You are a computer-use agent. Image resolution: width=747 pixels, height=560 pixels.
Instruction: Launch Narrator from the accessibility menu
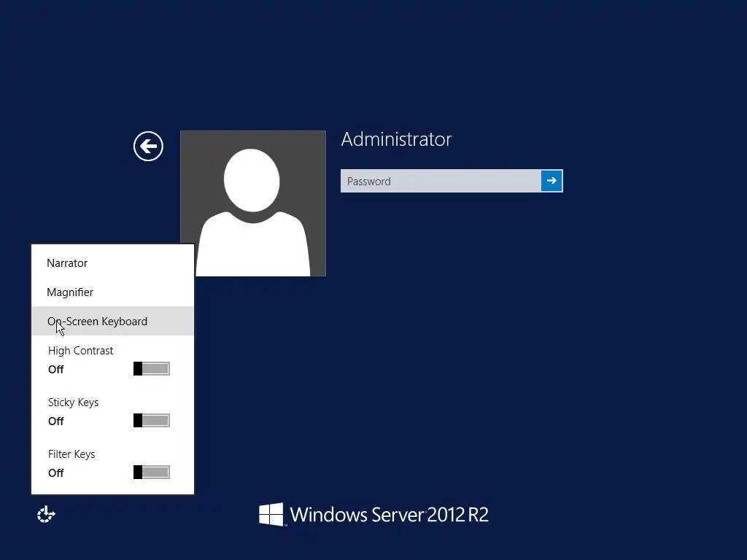pos(112,262)
